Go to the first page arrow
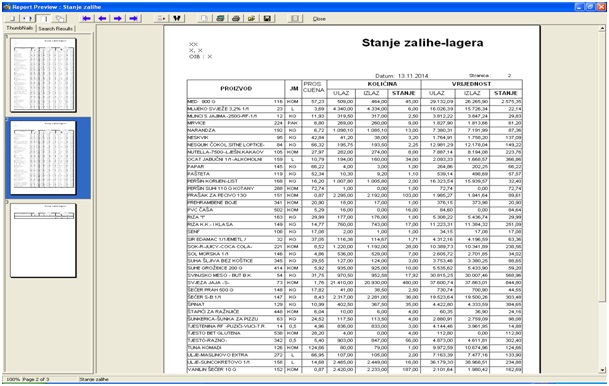 click(87, 18)
